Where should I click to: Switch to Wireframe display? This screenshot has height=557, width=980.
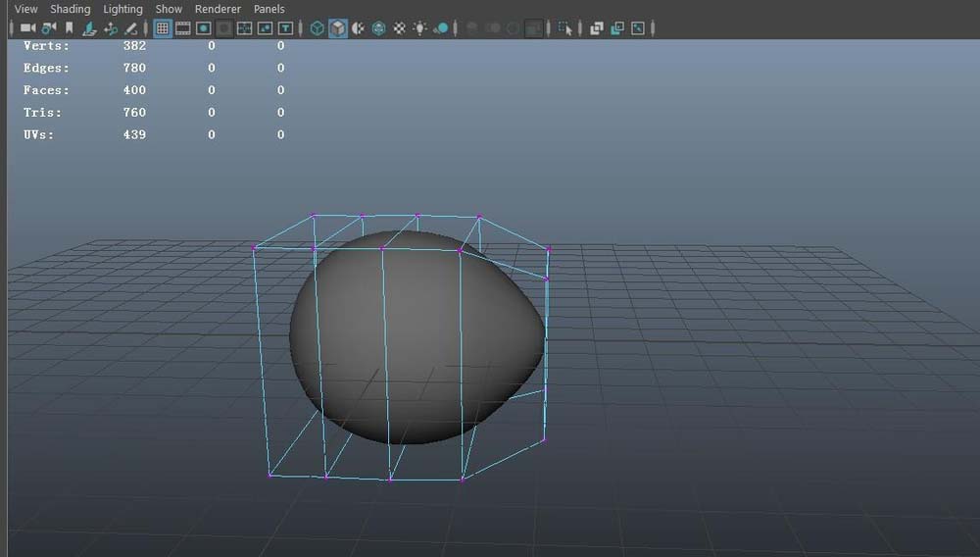[318, 28]
